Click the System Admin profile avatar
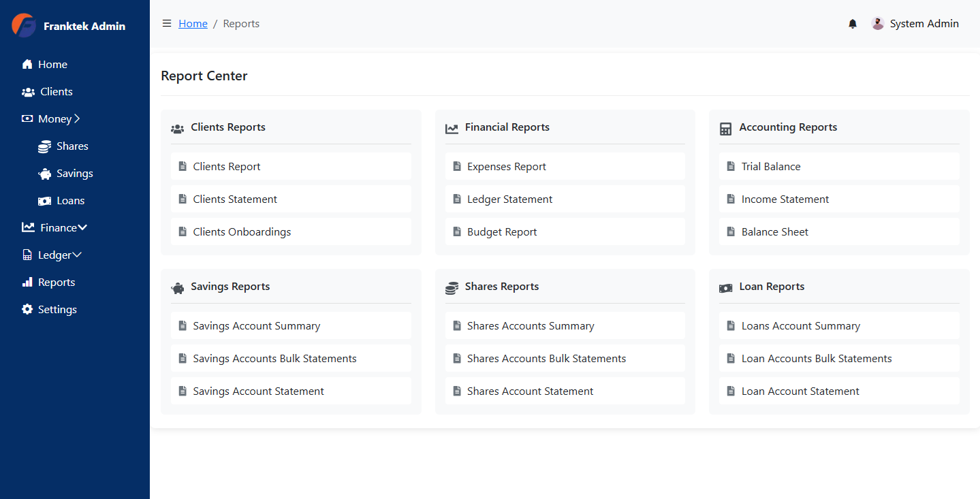980x499 pixels. (877, 22)
